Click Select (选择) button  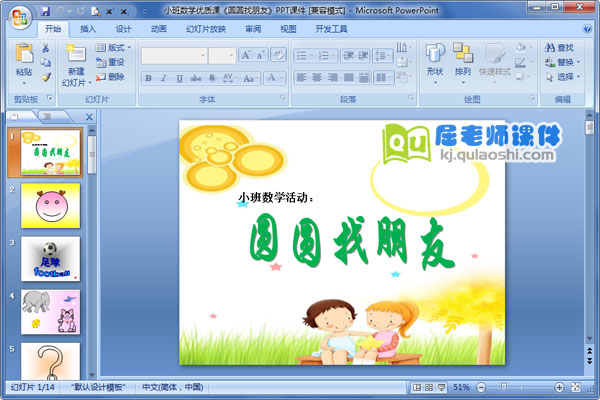pyautogui.click(x=562, y=77)
